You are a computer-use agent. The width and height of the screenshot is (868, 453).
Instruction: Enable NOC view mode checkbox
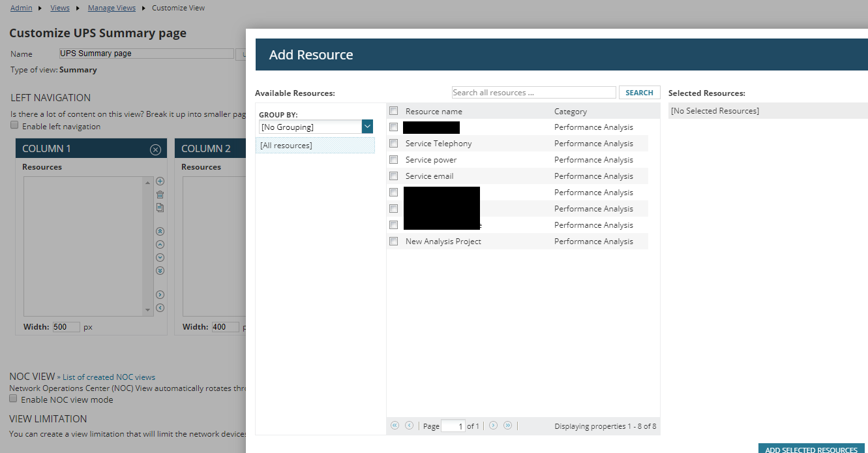(x=13, y=398)
